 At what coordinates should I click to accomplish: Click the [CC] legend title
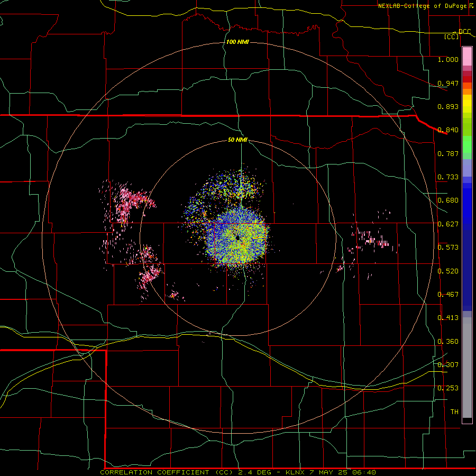point(452,36)
